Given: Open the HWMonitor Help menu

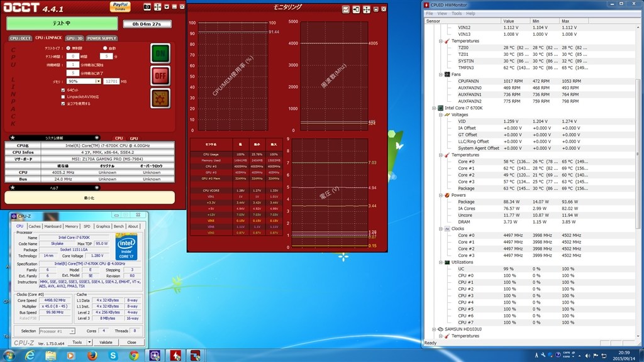Looking at the screenshot, I should 470,14.
